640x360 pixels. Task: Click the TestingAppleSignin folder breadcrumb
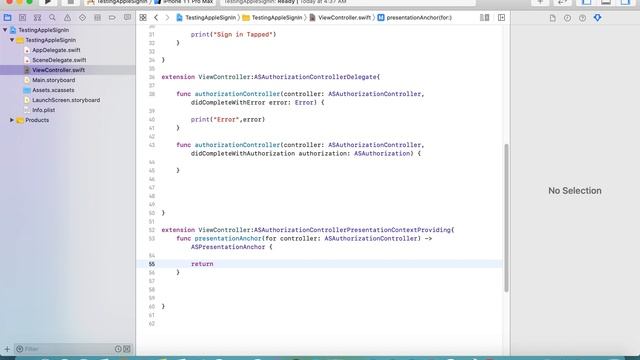[x=272, y=18]
